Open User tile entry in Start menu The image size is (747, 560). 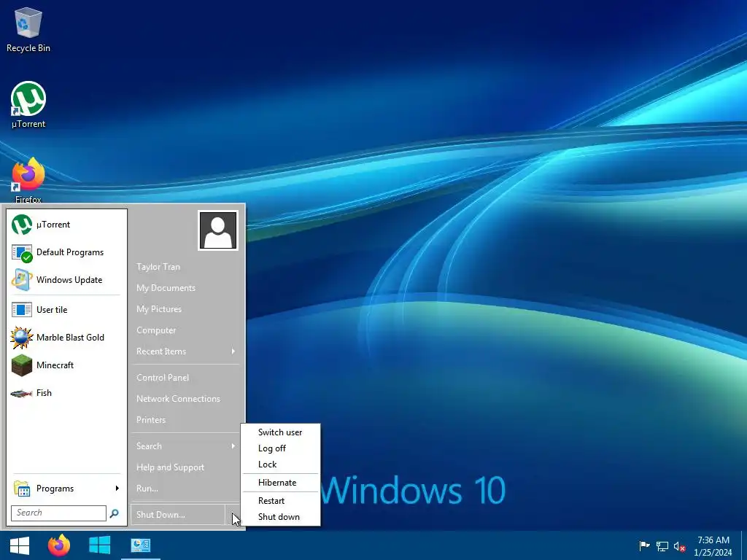click(65, 309)
